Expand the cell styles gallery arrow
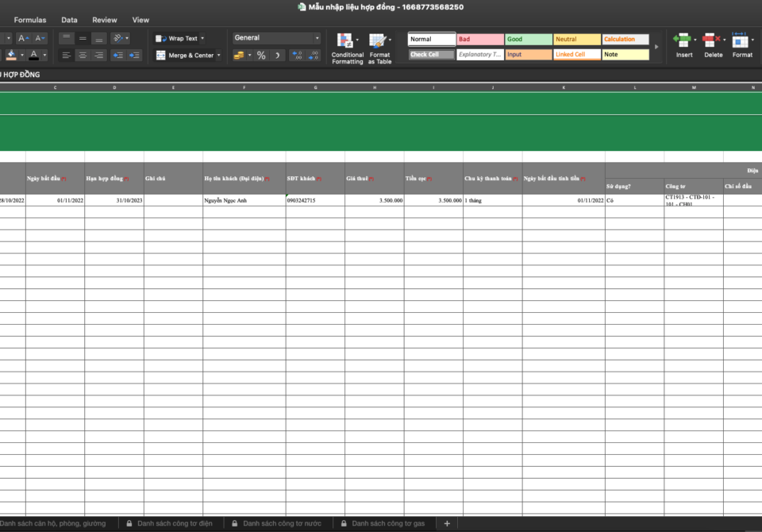The height and width of the screenshot is (532, 762). 656,47
